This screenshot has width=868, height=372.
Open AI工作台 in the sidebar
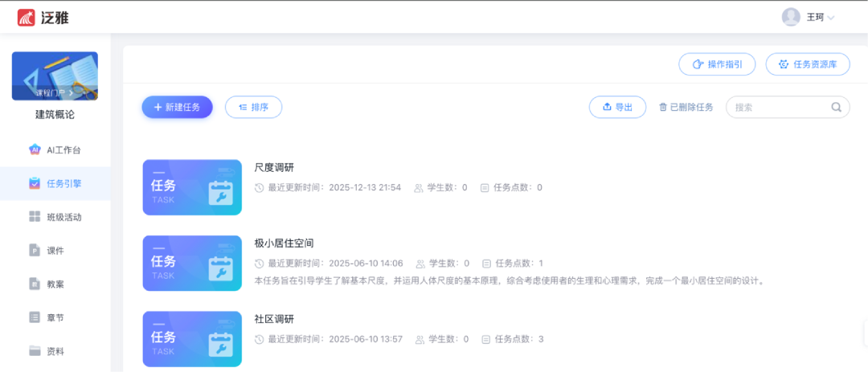[x=55, y=150]
